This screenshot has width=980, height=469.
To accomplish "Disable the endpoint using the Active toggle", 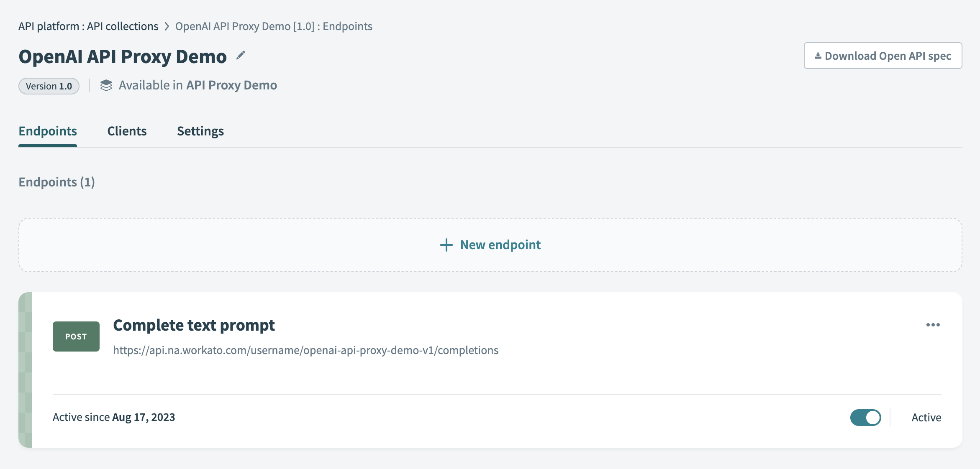I will pyautogui.click(x=865, y=417).
